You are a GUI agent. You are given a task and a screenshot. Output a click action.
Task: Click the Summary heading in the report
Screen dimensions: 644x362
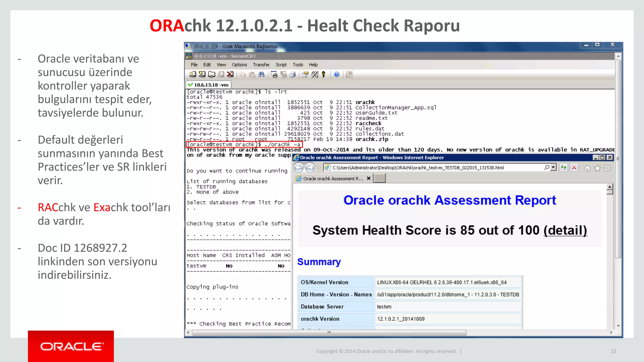point(319,262)
